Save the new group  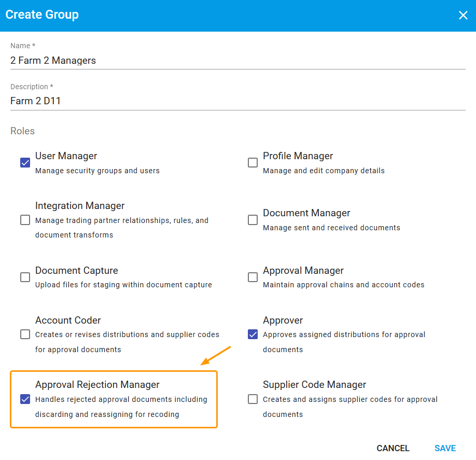445,448
